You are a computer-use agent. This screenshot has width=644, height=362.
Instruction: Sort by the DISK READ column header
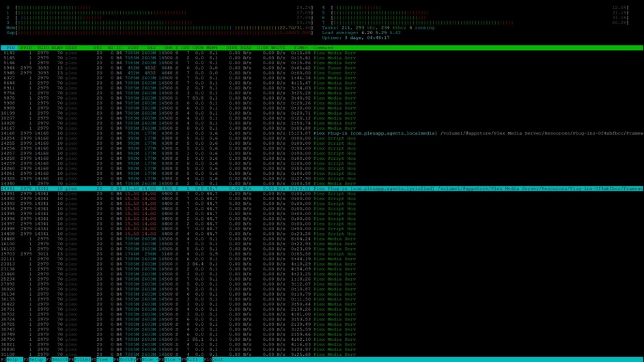(x=238, y=48)
